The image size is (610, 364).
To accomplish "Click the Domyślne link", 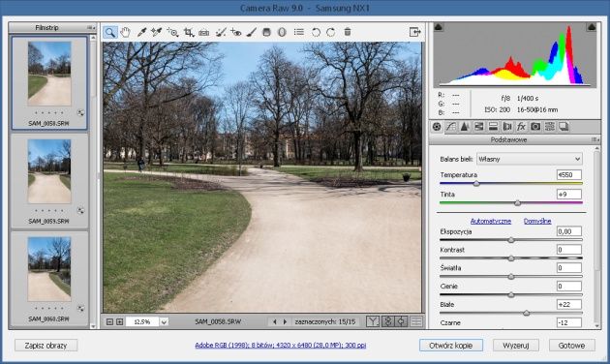I will pos(537,221).
